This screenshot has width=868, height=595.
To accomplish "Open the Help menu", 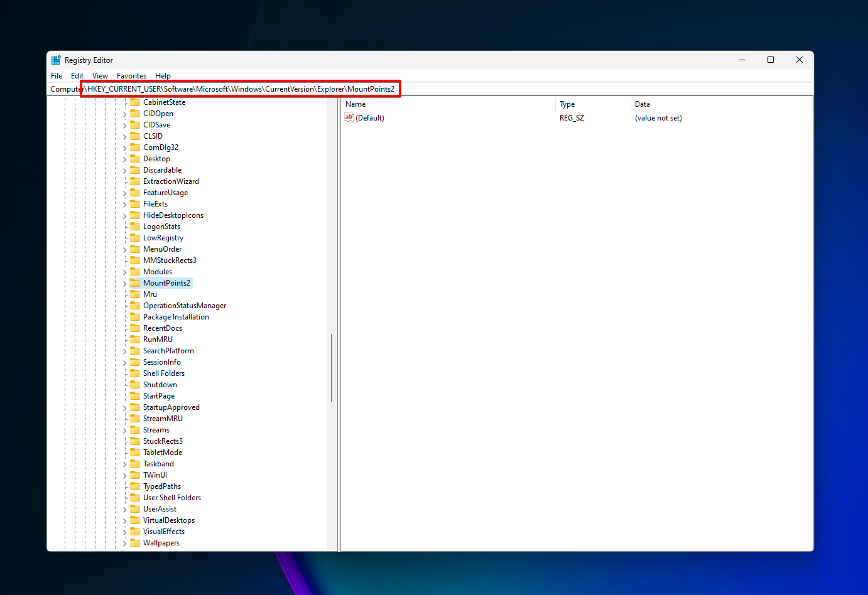I will [x=163, y=76].
